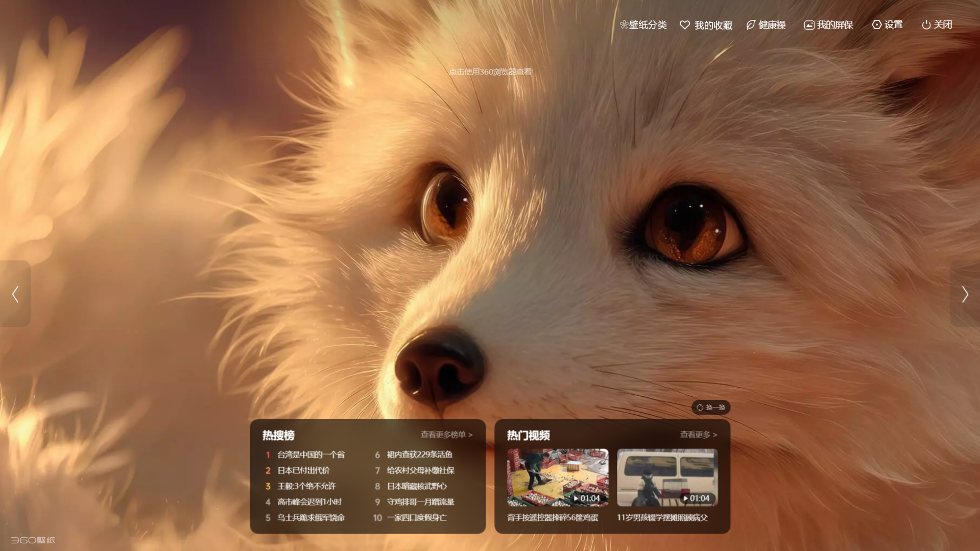Expand 查看更多榜单 in the hot search panel

click(x=446, y=435)
